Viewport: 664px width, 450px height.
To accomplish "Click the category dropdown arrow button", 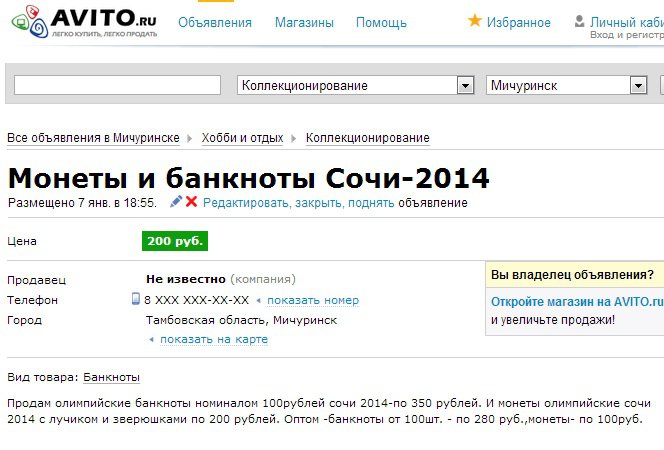I will [465, 86].
